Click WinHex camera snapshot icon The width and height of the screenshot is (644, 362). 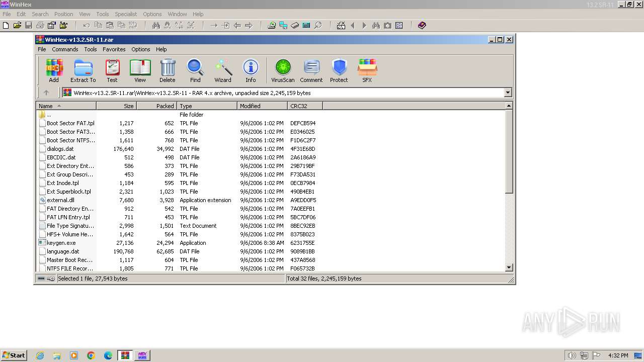pyautogui.click(x=387, y=25)
